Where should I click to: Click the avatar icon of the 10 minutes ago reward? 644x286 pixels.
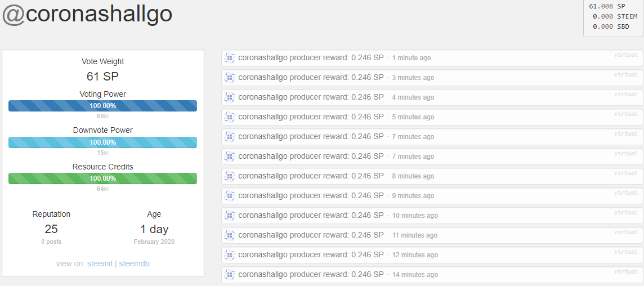tap(230, 216)
